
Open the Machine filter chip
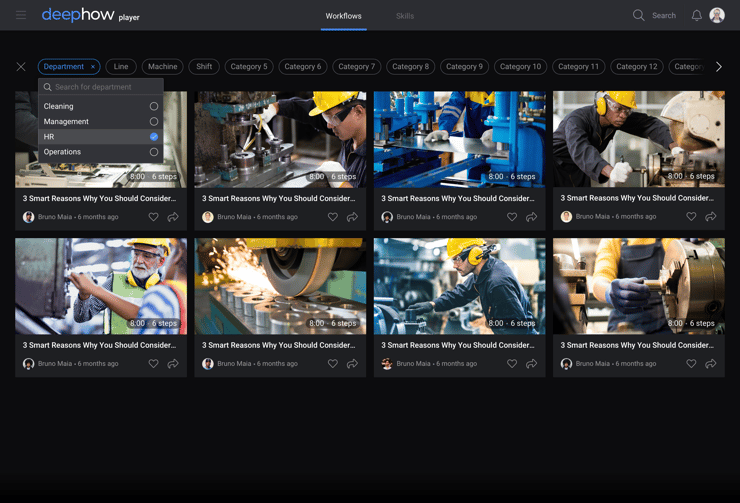(162, 67)
